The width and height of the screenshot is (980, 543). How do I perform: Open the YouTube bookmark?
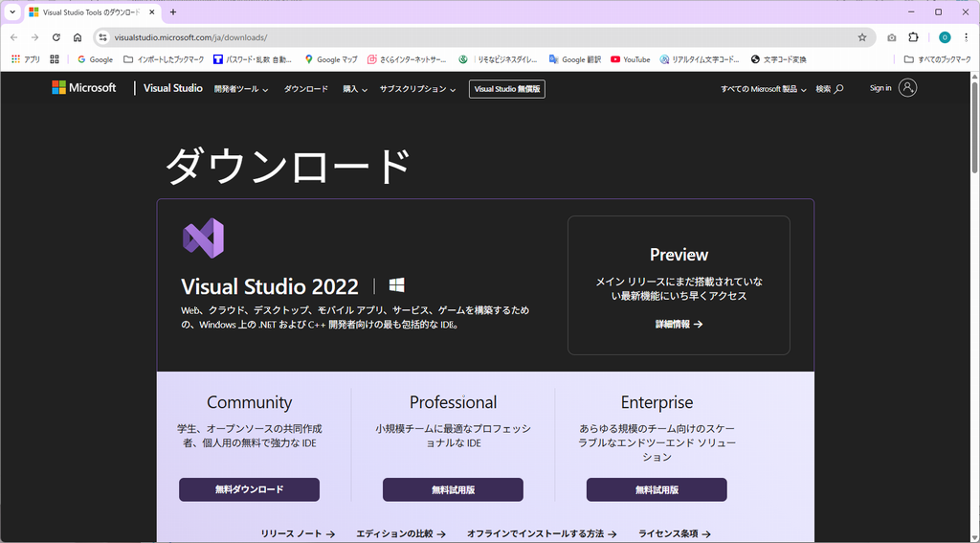[x=630, y=59]
